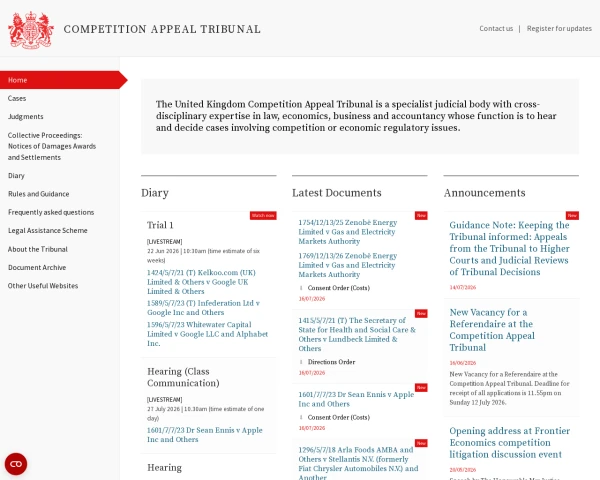
Task: Click Consent Order (Costs) under Ennis v Apple
Action: (339, 417)
